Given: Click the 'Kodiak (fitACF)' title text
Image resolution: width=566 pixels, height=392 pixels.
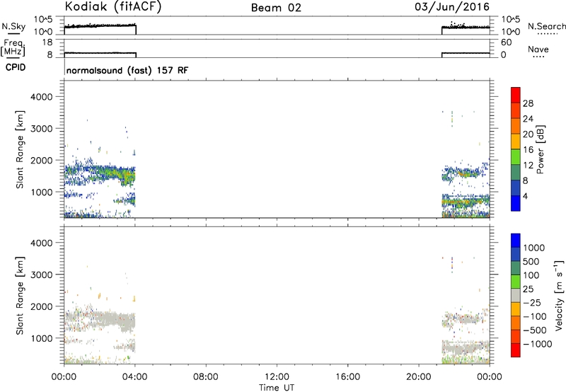Looking at the screenshot, I should click(x=113, y=7).
